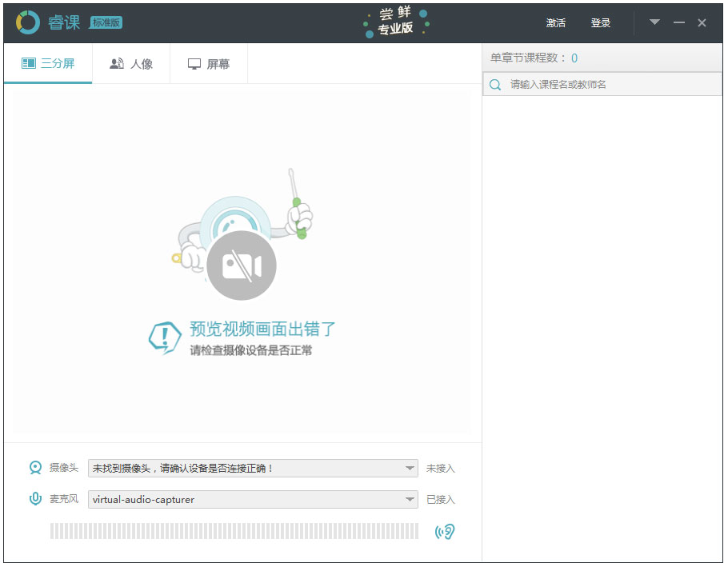Click the 激活 activation link

(555, 22)
